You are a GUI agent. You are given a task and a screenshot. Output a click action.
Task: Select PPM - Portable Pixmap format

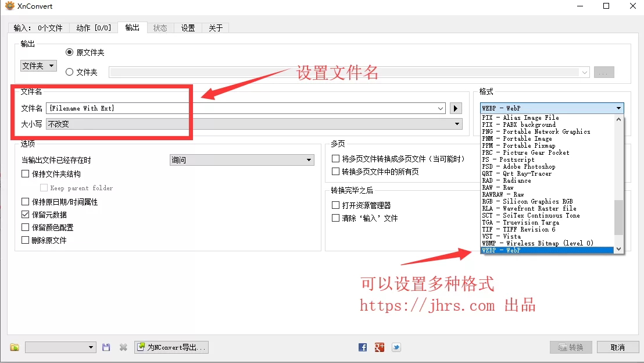[548, 145]
